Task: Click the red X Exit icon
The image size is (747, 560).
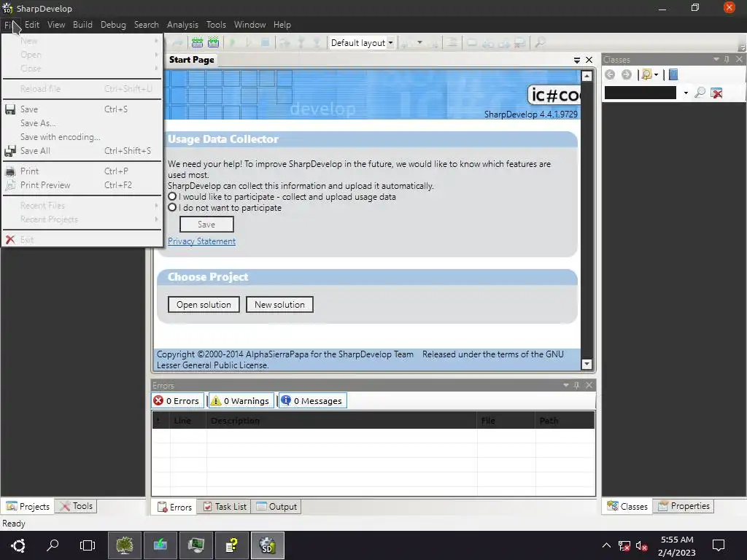Action: coord(10,239)
